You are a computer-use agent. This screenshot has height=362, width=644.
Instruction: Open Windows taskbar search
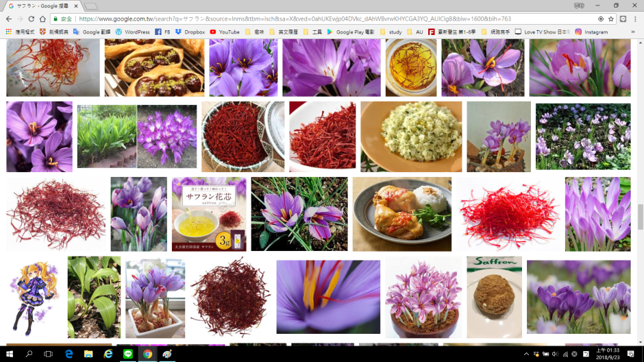pyautogui.click(x=29, y=354)
